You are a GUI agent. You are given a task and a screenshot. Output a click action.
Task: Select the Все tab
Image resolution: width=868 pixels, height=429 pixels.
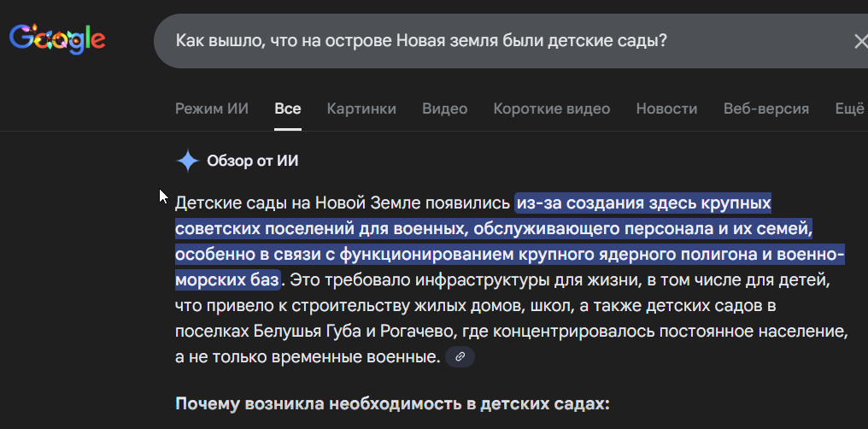[288, 109]
